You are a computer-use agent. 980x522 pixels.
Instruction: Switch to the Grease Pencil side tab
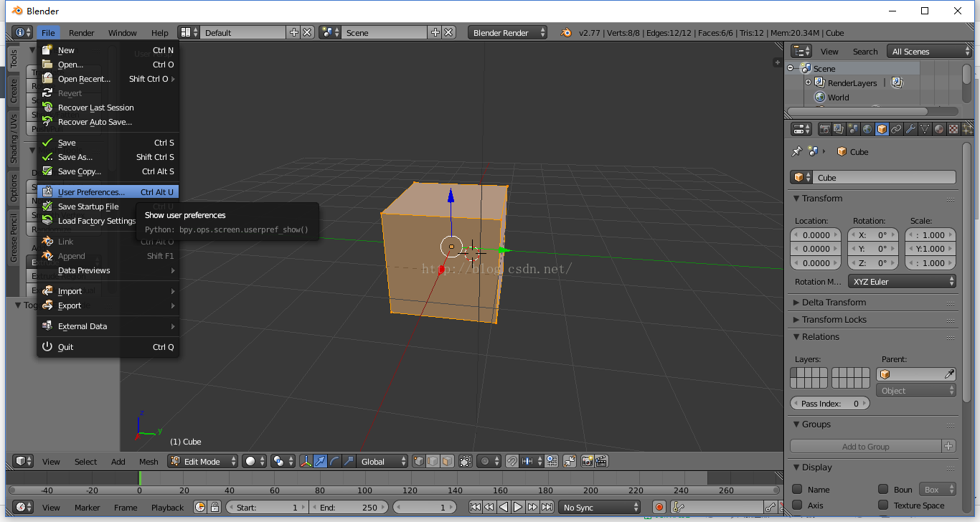[13, 237]
